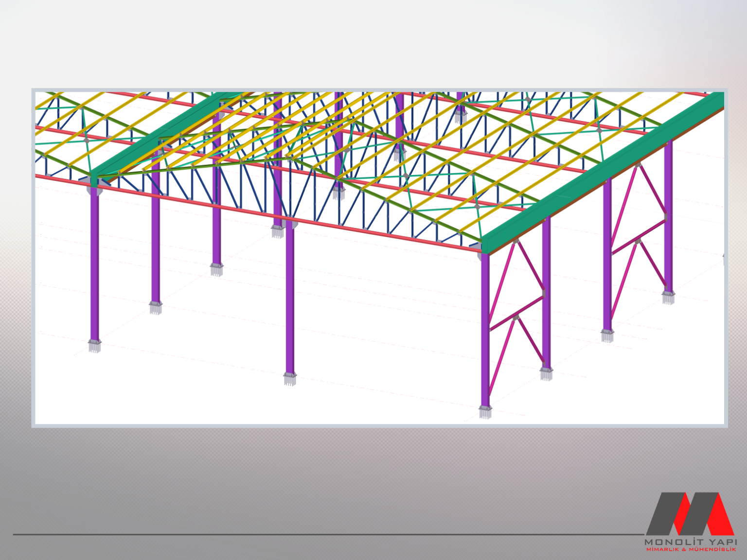Click the MONOLİT YAPI company name text
747x560 pixels.
click(691, 542)
